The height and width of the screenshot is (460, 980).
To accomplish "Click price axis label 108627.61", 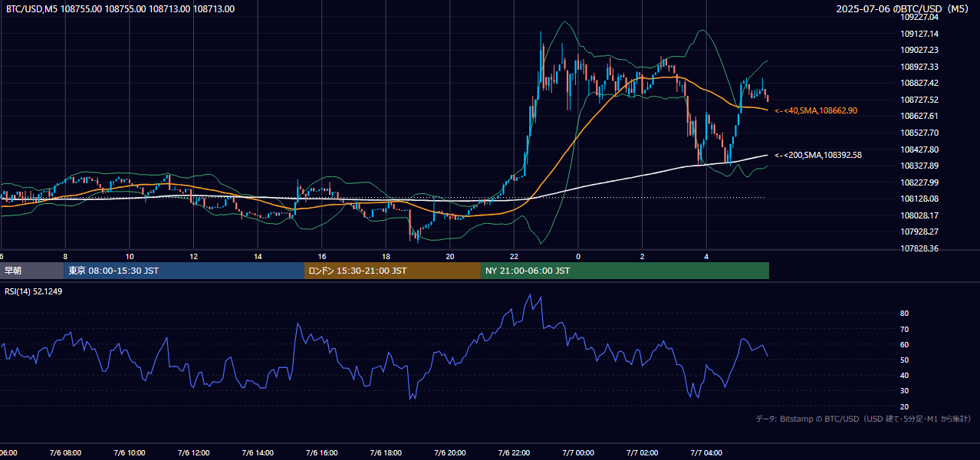I will 919,116.
